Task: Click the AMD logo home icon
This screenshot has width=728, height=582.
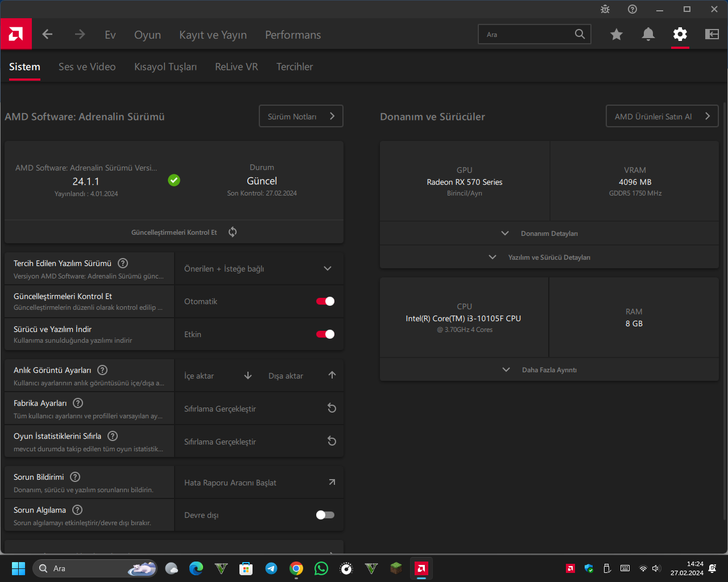Action: 16,34
